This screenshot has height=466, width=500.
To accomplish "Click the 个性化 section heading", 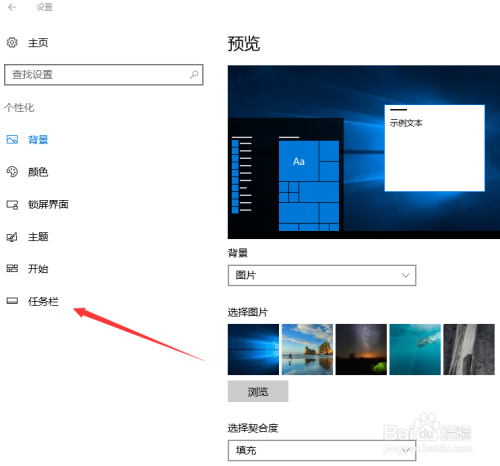I will pos(19,107).
